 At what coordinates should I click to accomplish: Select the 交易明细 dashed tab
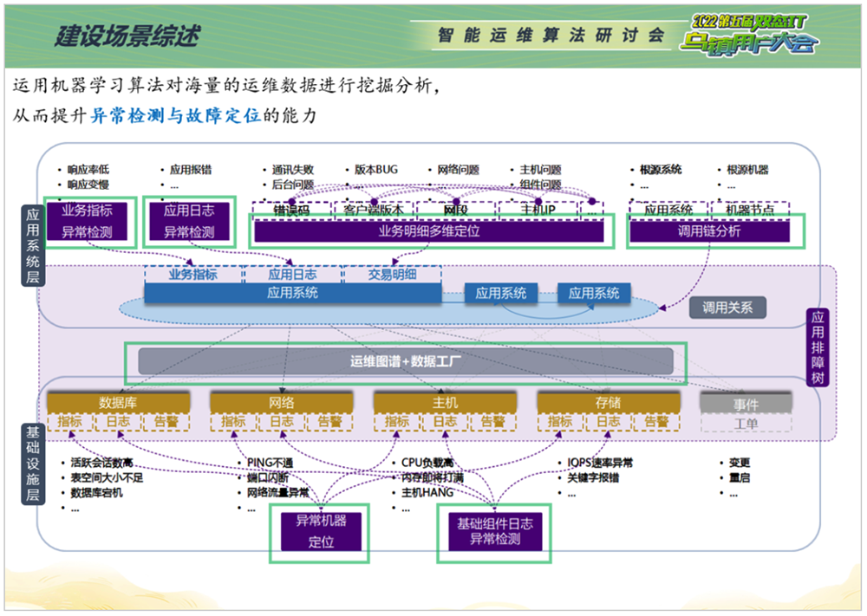tap(392, 275)
